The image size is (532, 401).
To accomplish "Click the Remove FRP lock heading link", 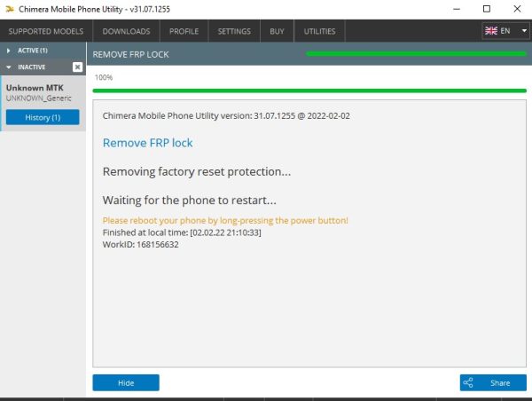I will [147, 143].
